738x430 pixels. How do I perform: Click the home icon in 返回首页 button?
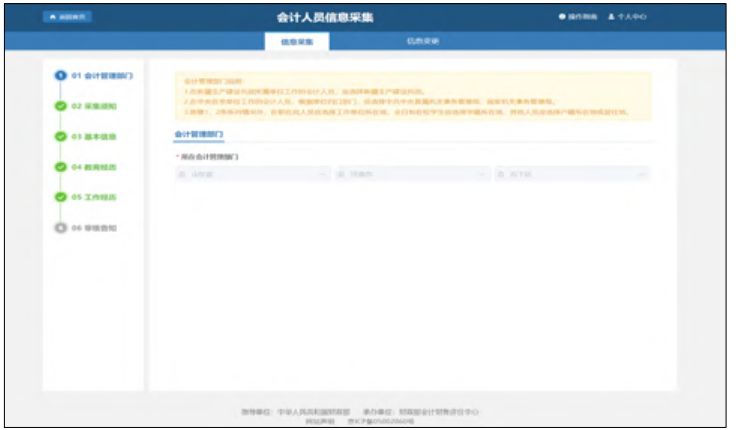(52, 18)
